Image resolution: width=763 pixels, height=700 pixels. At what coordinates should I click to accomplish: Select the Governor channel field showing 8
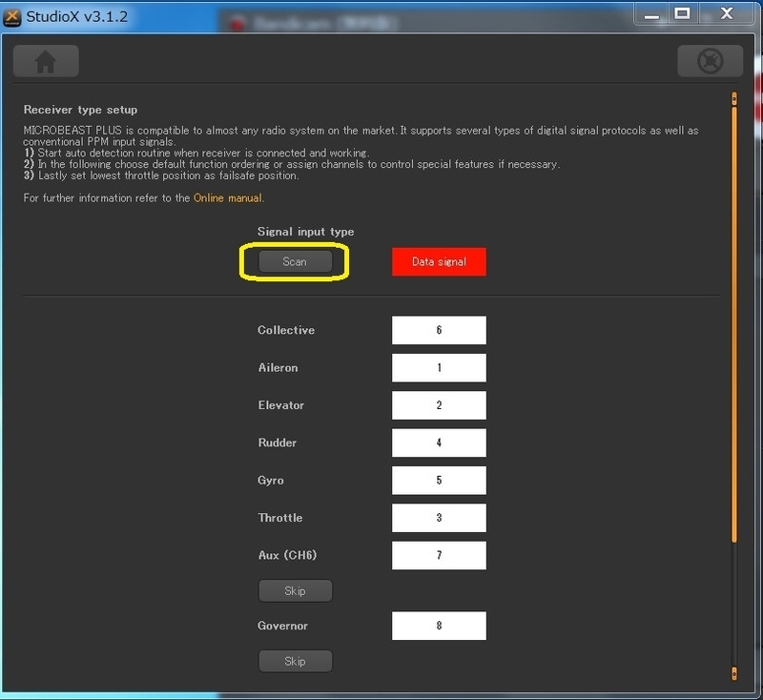tap(439, 626)
